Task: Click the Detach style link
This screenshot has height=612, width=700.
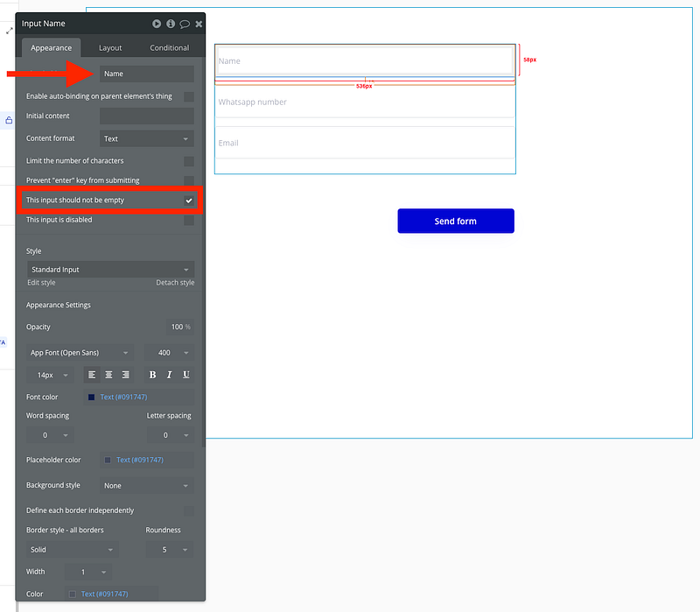Action: click(175, 283)
